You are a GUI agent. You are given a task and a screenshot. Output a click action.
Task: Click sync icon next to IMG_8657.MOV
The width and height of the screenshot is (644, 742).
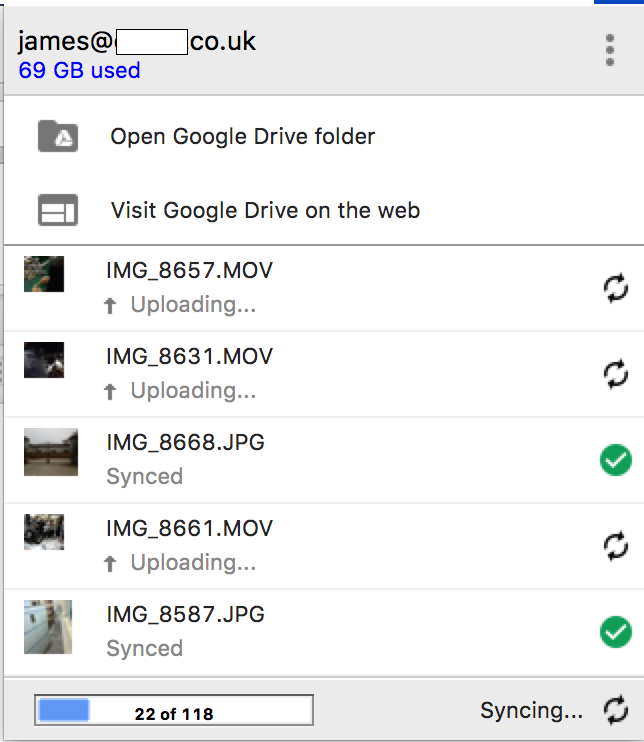pyautogui.click(x=616, y=288)
